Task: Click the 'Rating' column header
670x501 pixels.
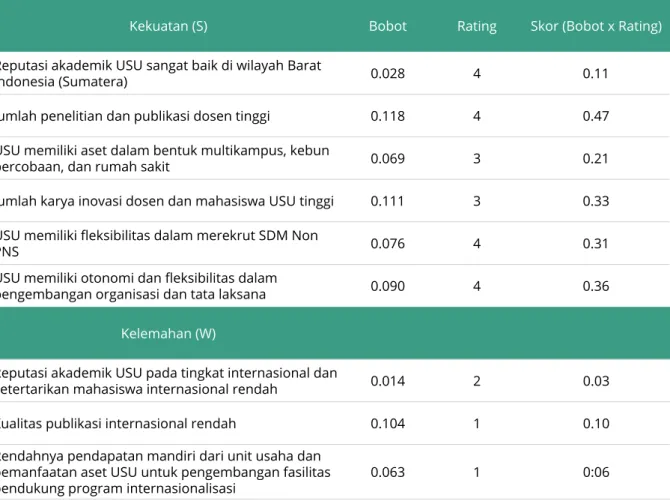Action: pyautogui.click(x=477, y=26)
